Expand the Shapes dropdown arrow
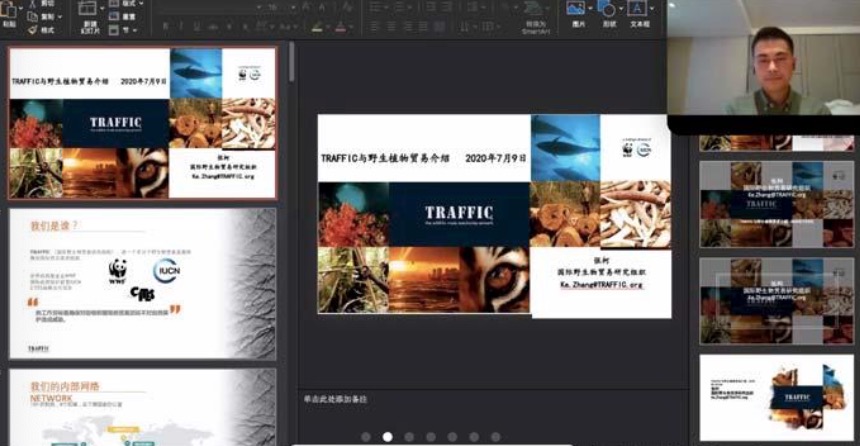Viewport: 860px width, 446px height. 621,9
